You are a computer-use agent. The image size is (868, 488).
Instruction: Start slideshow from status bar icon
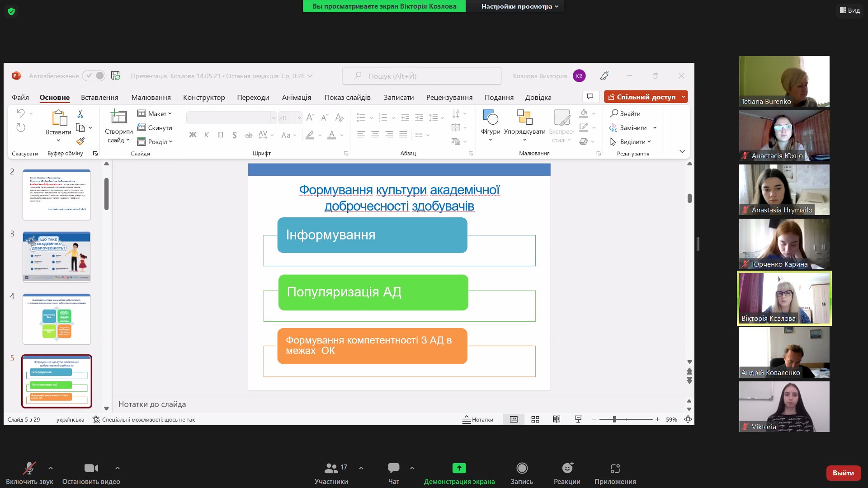(x=578, y=419)
